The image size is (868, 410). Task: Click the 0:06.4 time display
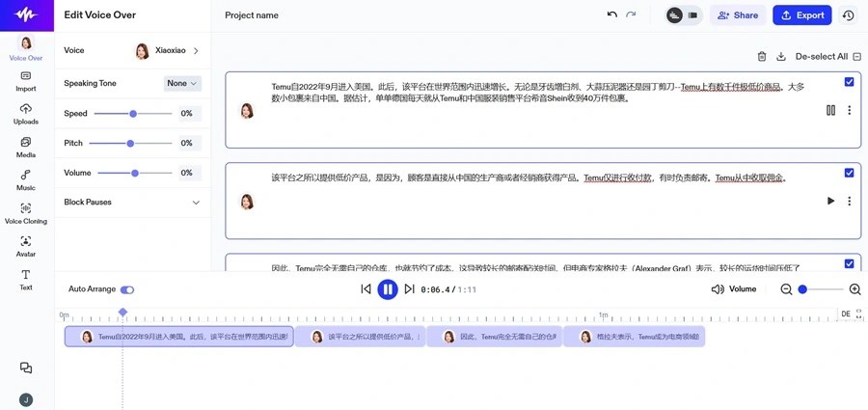pyautogui.click(x=437, y=289)
